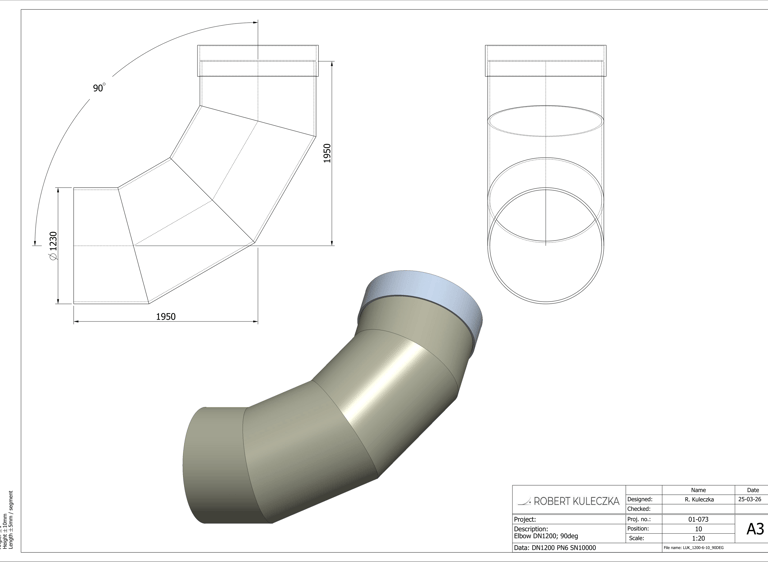Select the 1:20 scale value
This screenshot has width=768, height=562.
point(698,538)
